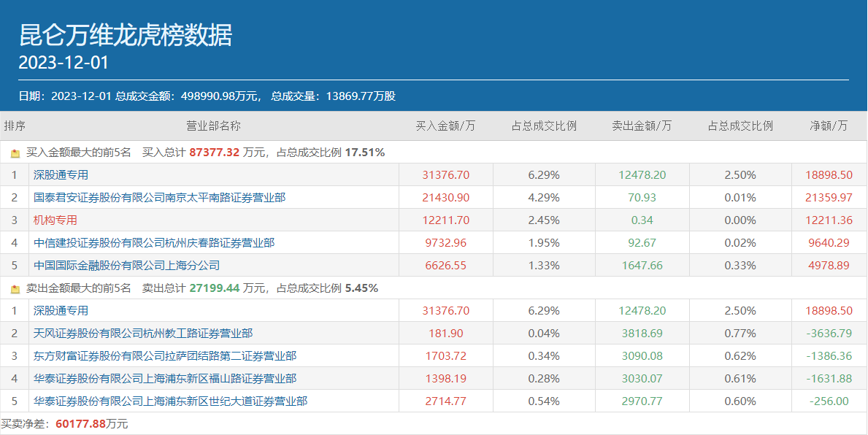Click the 营业部名称 column header
The image size is (868, 435).
214,126
